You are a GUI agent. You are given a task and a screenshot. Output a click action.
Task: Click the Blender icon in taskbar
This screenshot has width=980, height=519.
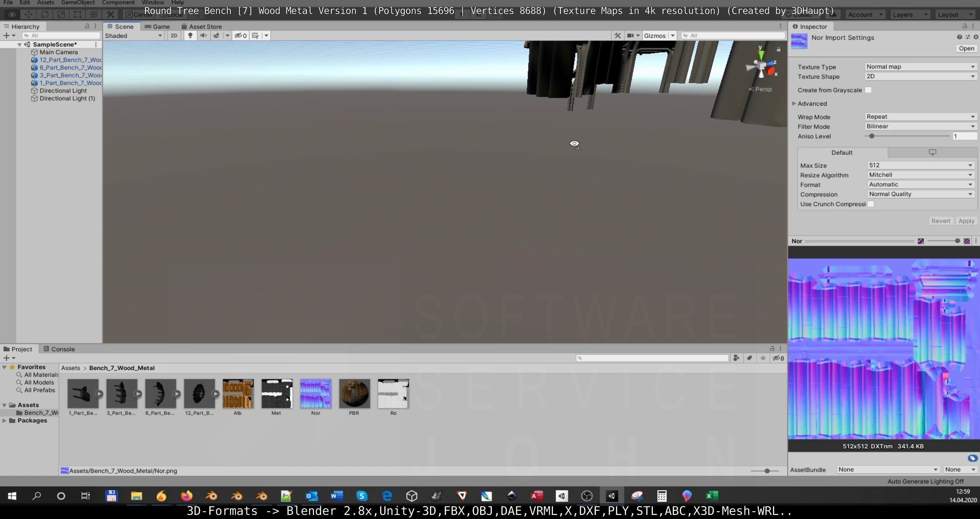211,496
